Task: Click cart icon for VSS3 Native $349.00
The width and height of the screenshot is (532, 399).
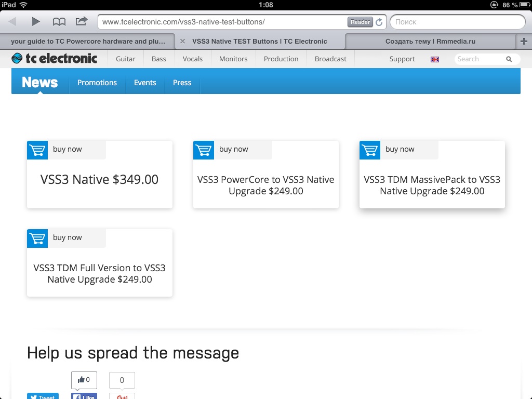Action: tap(37, 150)
